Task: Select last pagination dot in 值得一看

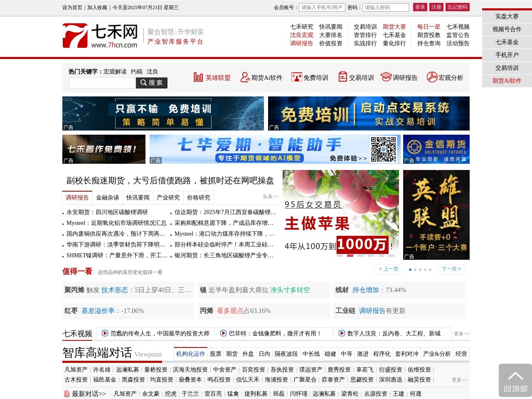Action: click(430, 270)
